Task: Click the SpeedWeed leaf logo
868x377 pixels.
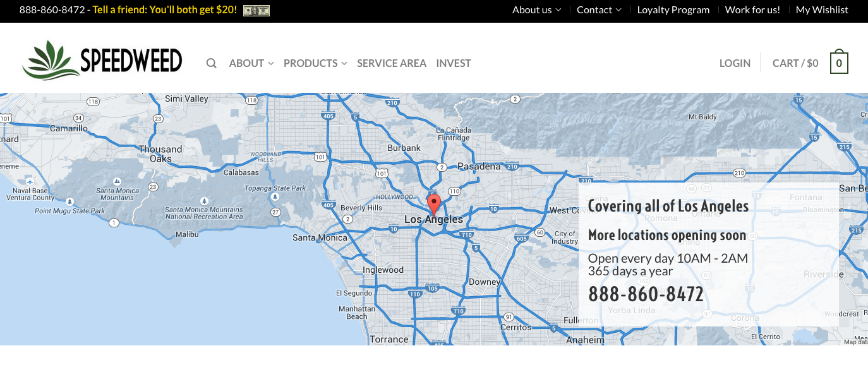Action: pos(102,60)
